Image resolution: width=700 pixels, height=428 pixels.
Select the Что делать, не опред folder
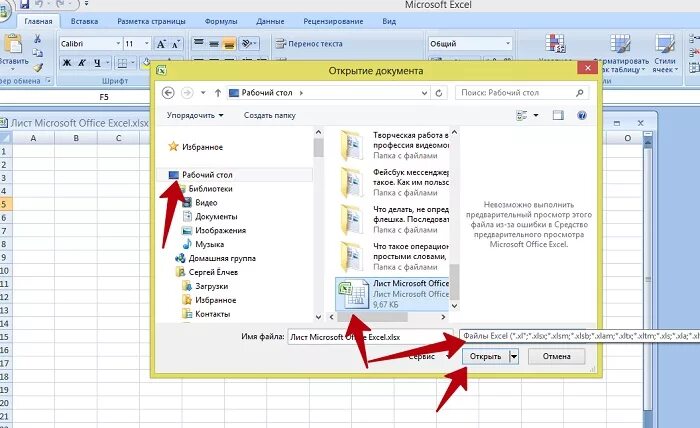pos(392,219)
